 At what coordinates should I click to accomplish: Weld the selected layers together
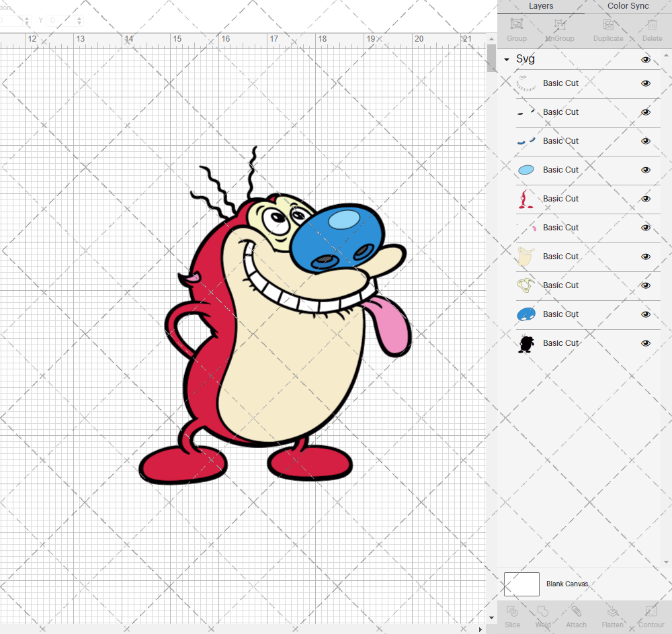[542, 616]
